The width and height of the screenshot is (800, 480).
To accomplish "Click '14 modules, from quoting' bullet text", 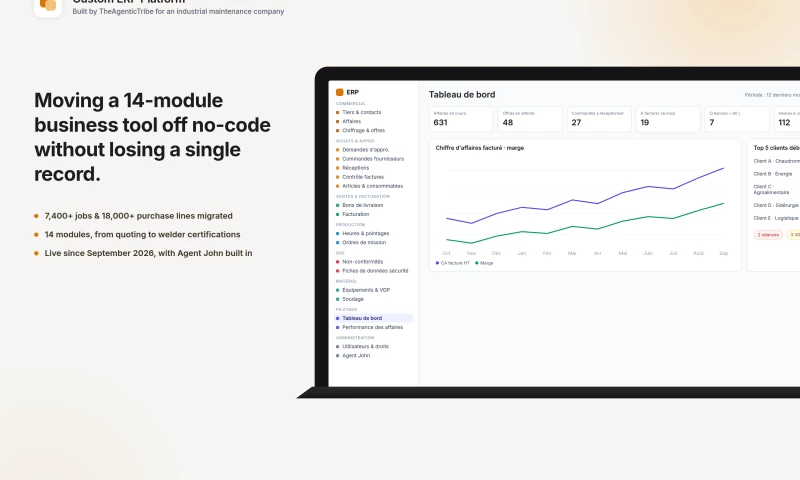I will [x=142, y=235].
